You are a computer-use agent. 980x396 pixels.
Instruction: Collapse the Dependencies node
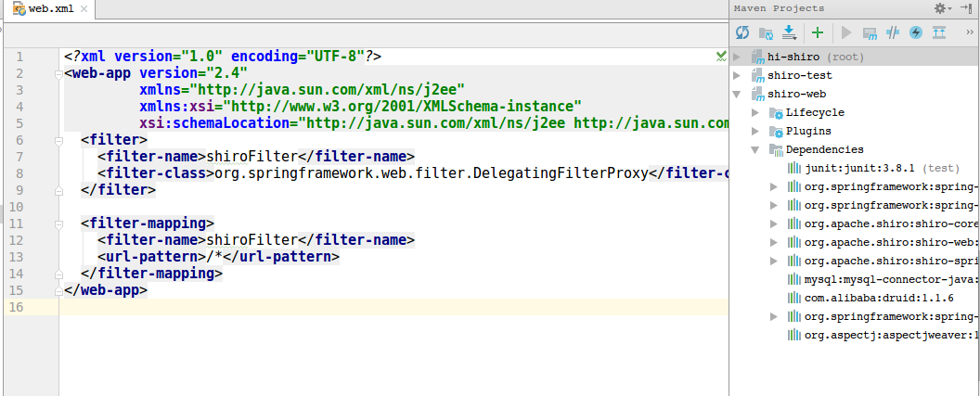(755, 149)
